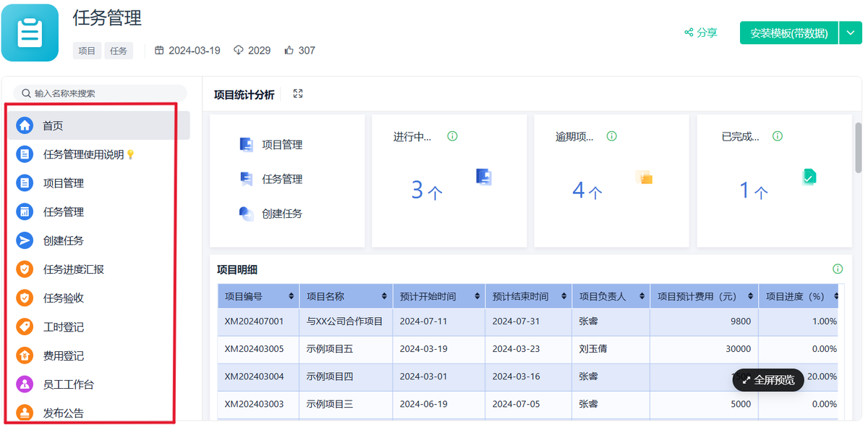868x433 pixels.
Task: Sort table by 项目编号 column arrows
Action: [x=292, y=296]
